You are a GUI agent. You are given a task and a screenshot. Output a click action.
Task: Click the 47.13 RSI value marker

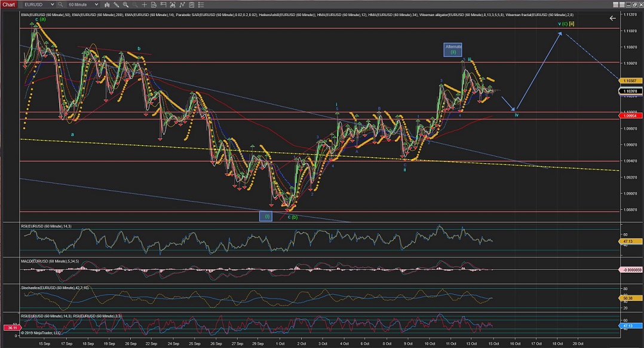630,241
